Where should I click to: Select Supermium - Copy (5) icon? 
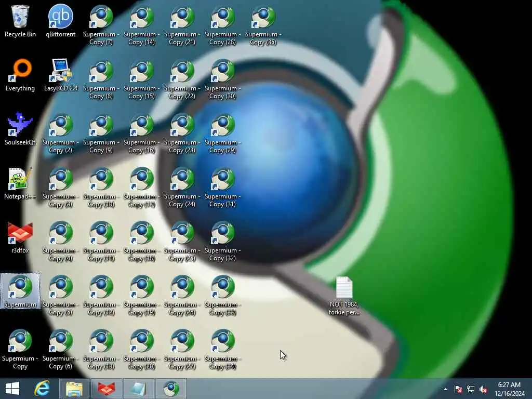pyautogui.click(x=60, y=295)
